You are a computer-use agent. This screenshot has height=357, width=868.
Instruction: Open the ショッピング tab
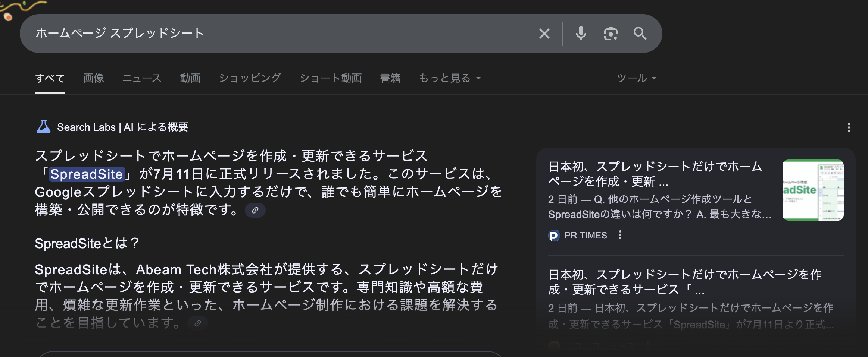pos(250,78)
